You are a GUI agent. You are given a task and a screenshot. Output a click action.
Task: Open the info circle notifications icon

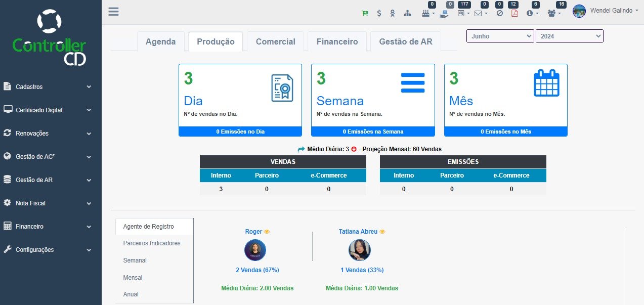pos(530,13)
